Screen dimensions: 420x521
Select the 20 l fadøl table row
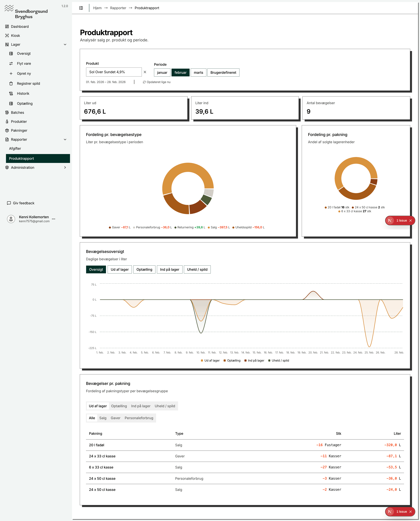(x=245, y=445)
